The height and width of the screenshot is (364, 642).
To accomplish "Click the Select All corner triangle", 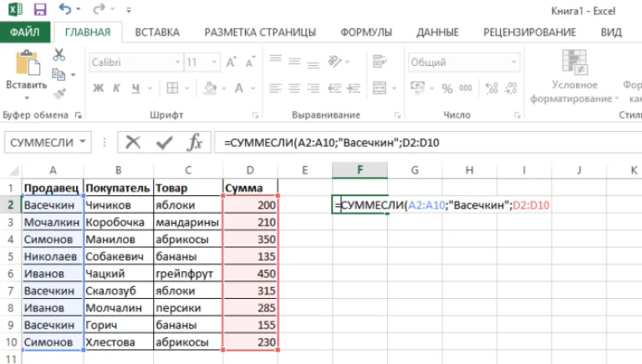I will (13, 170).
